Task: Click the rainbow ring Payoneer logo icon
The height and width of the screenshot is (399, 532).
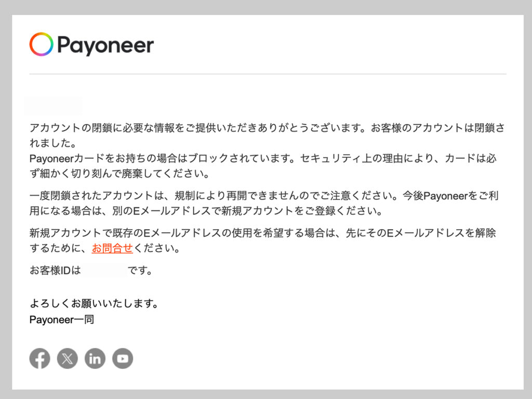Action: (42, 44)
